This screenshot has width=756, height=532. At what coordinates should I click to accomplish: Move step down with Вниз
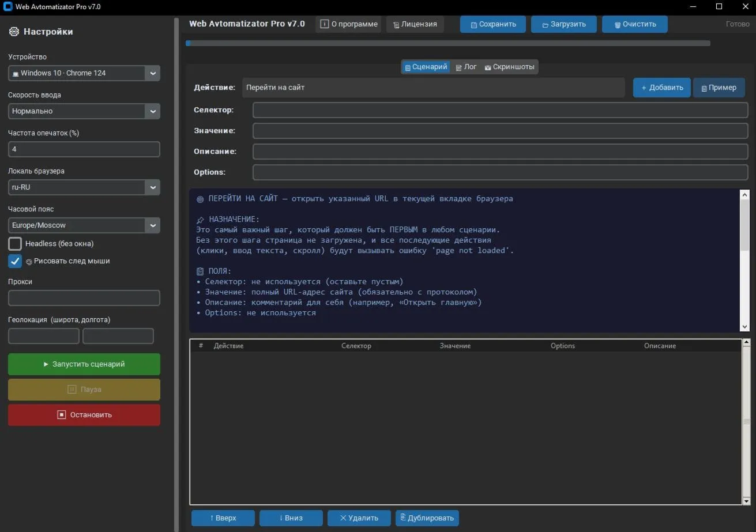pos(291,518)
